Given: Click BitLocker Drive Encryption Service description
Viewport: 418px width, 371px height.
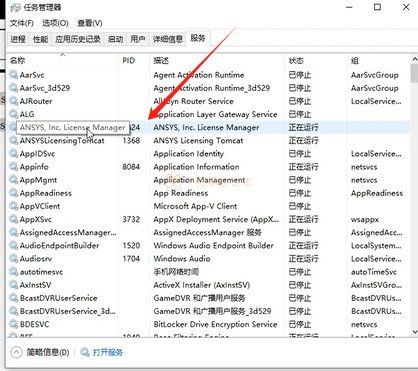Looking at the screenshot, I should pos(215,324).
